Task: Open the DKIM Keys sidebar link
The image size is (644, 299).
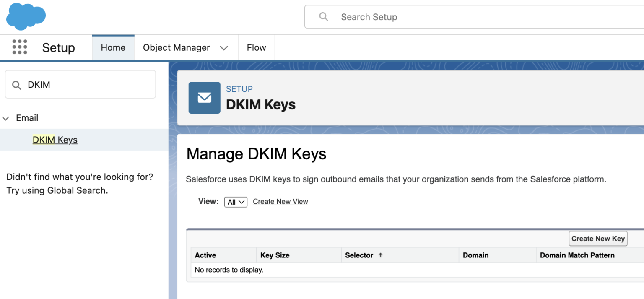Action: click(x=55, y=139)
